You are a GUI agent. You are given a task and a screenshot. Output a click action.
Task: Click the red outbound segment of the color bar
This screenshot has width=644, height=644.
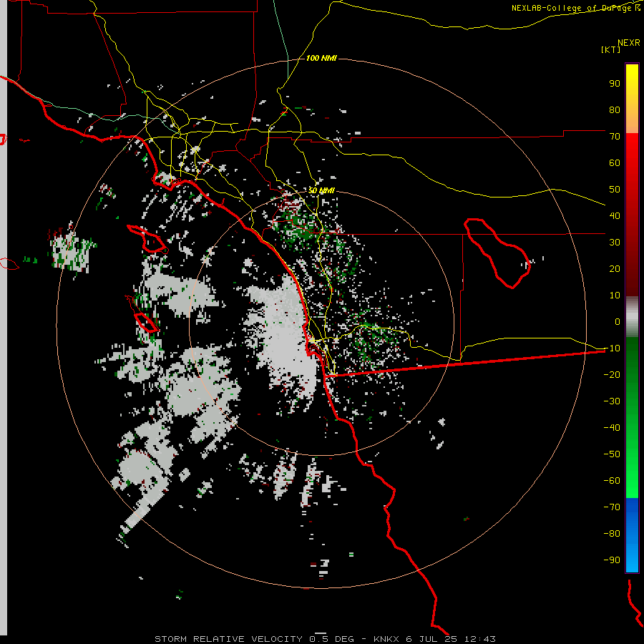[632, 215]
